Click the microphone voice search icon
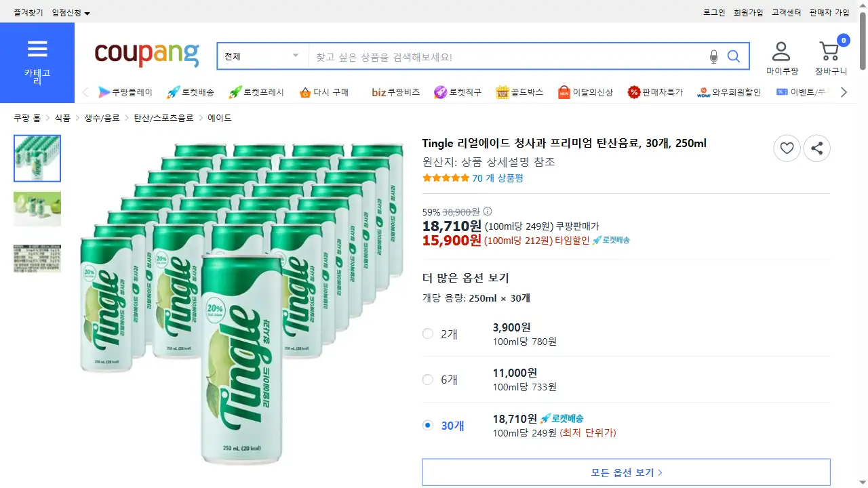 pyautogui.click(x=713, y=56)
